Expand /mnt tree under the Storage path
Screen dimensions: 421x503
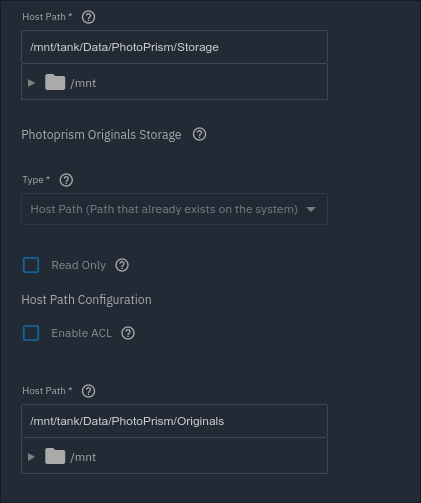(31, 83)
